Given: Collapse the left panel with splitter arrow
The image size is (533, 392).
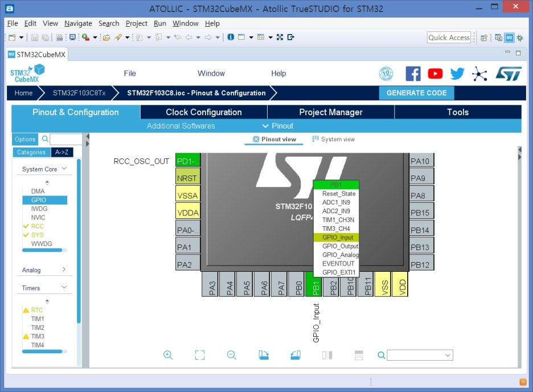Looking at the screenshot, I should click(x=87, y=137).
